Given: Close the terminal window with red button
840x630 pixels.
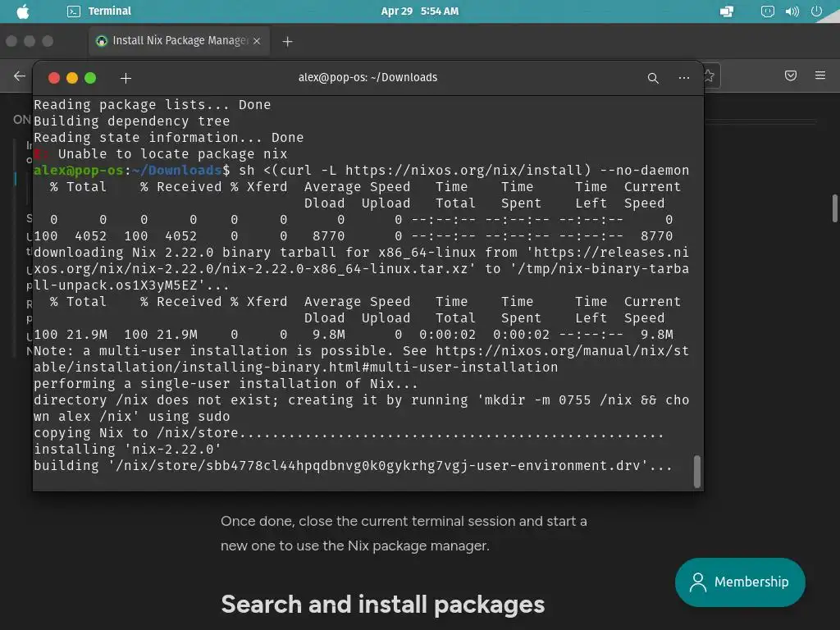Looking at the screenshot, I should (x=54, y=78).
